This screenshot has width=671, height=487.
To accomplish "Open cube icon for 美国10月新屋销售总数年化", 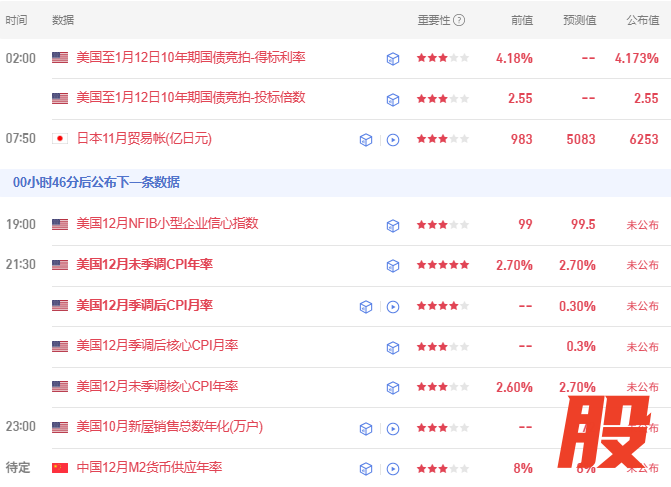I will [366, 429].
